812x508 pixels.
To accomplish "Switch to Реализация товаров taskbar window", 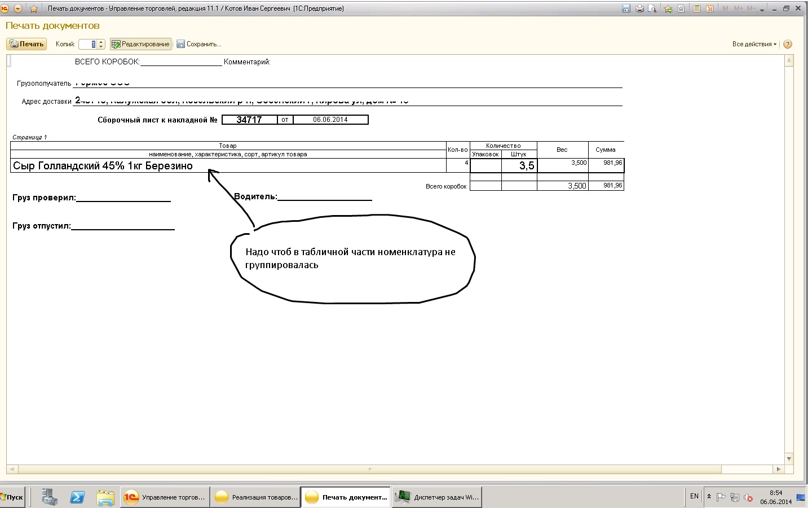I will tap(255, 497).
